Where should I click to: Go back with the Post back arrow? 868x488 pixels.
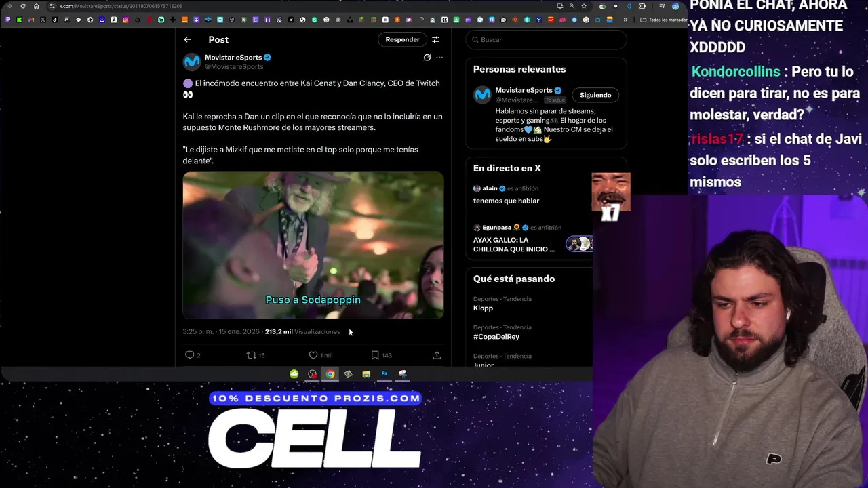(187, 39)
